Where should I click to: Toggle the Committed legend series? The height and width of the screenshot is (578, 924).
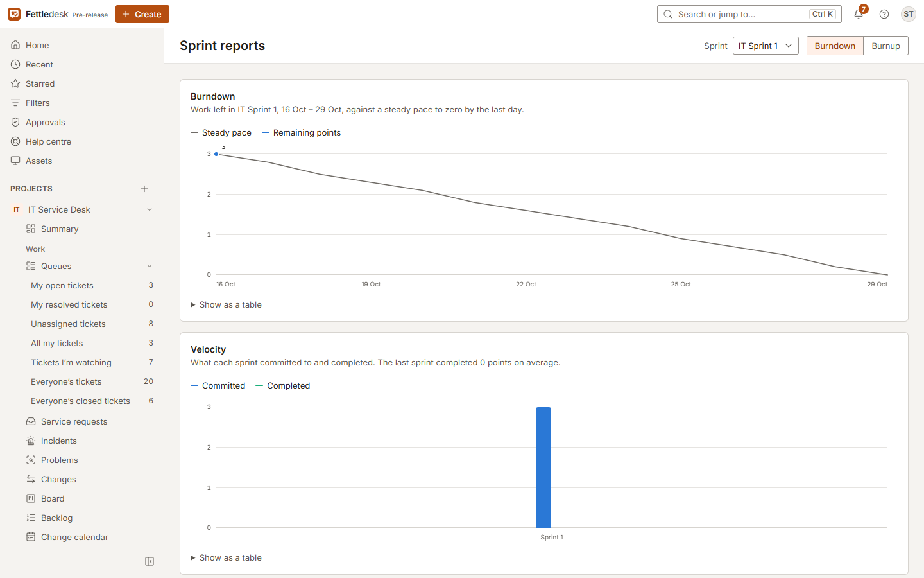(218, 385)
